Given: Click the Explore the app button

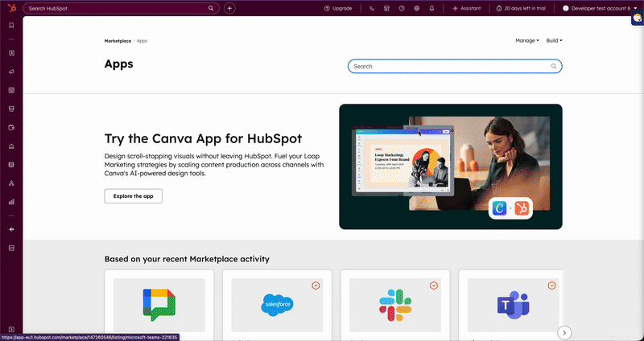Looking at the screenshot, I should tap(133, 196).
